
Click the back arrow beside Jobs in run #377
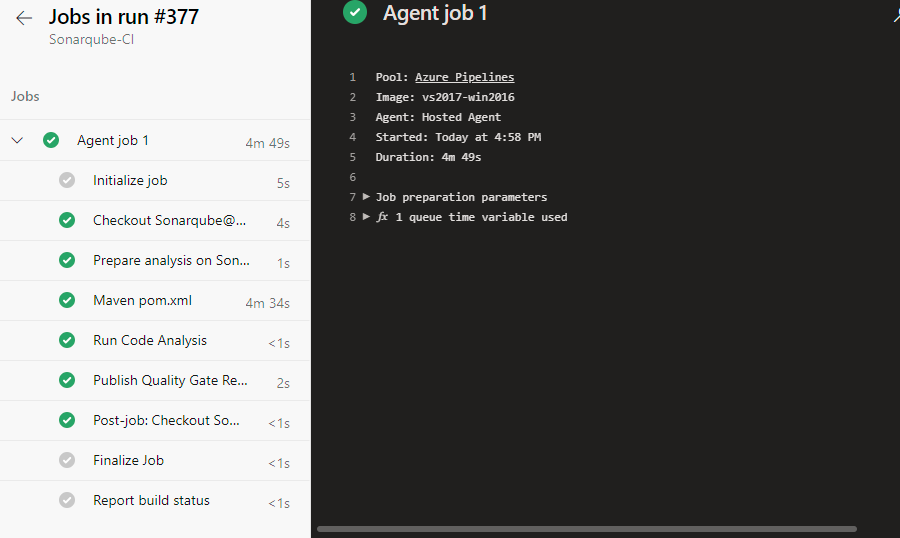pyautogui.click(x=24, y=18)
